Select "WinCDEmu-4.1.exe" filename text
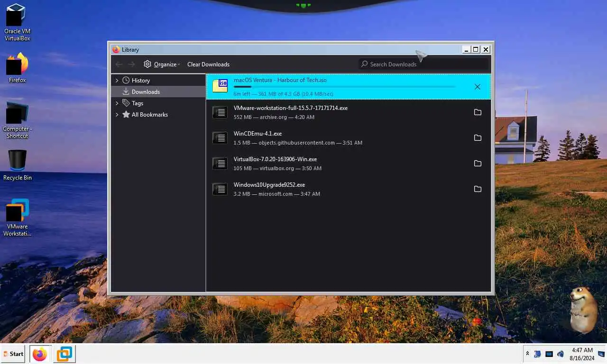Image resolution: width=607 pixels, height=364 pixels. click(258, 134)
